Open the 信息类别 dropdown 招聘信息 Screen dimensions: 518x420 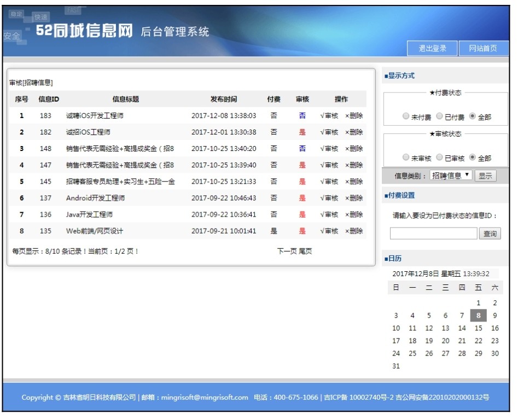click(x=451, y=176)
